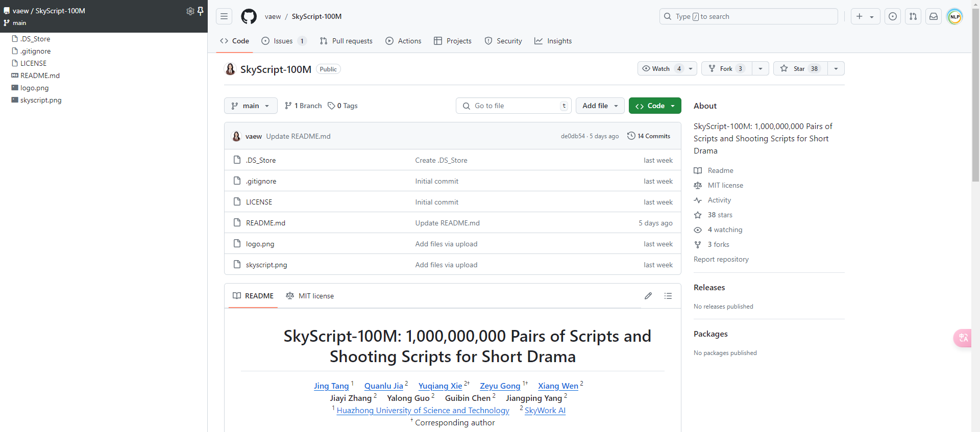
Task: Click the pull requests icon in header
Action: point(913,16)
